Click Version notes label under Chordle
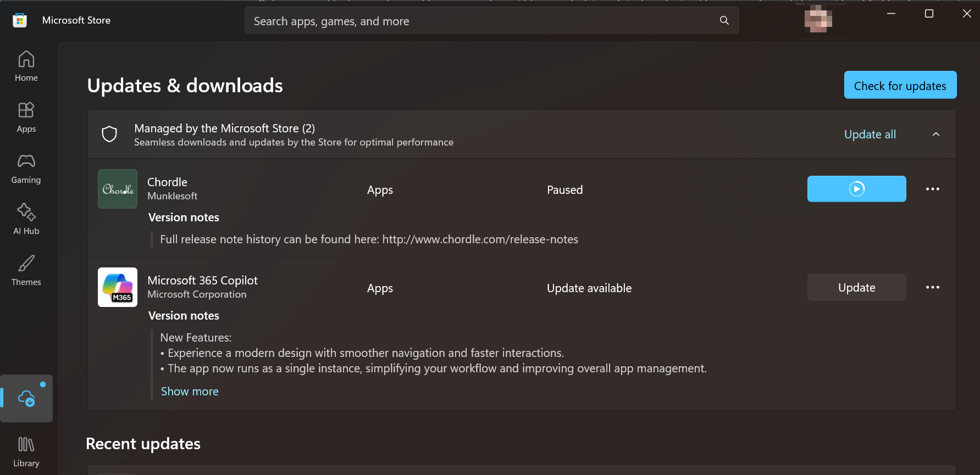 point(184,217)
